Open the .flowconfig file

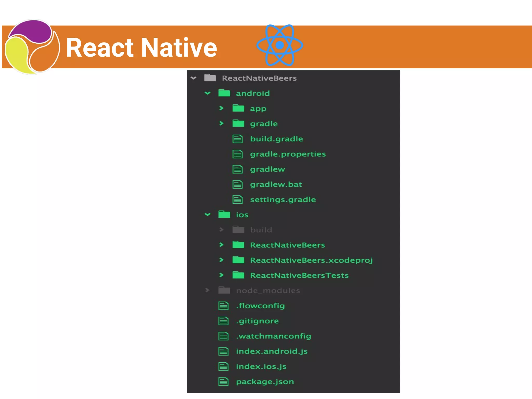(260, 306)
